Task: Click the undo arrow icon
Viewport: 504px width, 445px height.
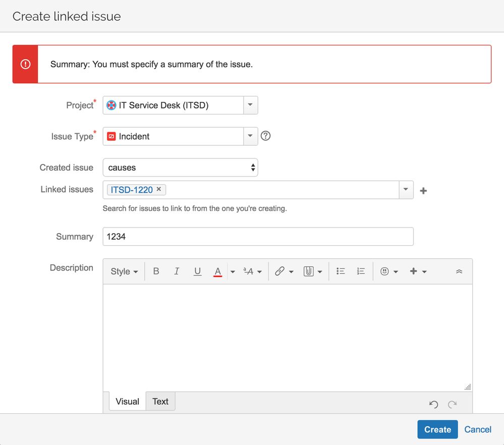Action: pyautogui.click(x=433, y=404)
